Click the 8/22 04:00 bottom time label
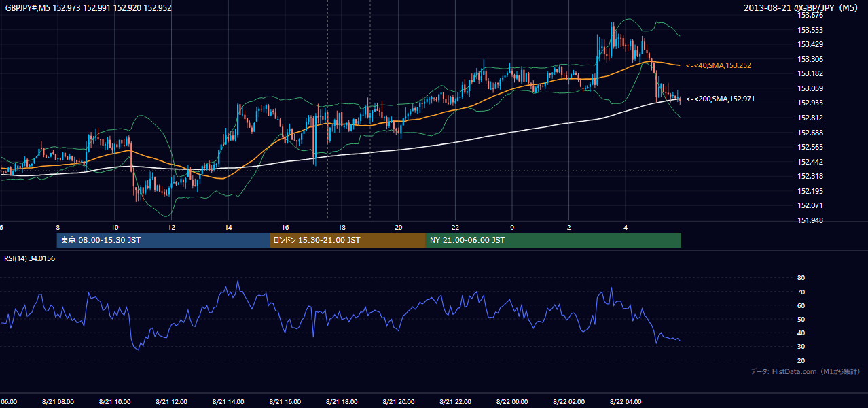The height and width of the screenshot is (408, 868). 626,402
